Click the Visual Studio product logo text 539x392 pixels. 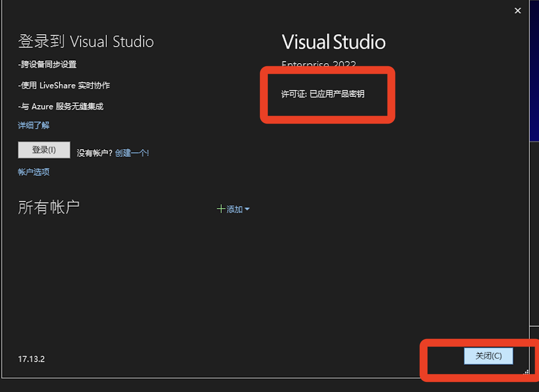pyautogui.click(x=334, y=42)
